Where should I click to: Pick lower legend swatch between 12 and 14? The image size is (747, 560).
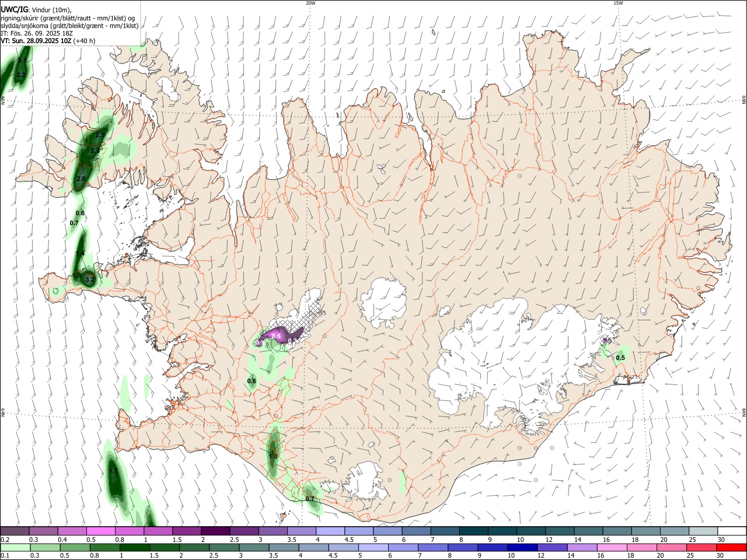[x=551, y=547]
